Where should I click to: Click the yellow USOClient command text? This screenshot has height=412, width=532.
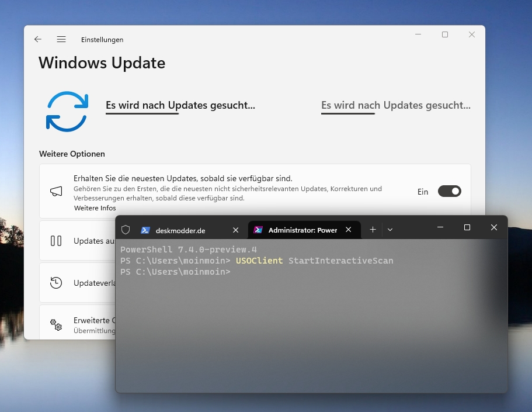[259, 261]
